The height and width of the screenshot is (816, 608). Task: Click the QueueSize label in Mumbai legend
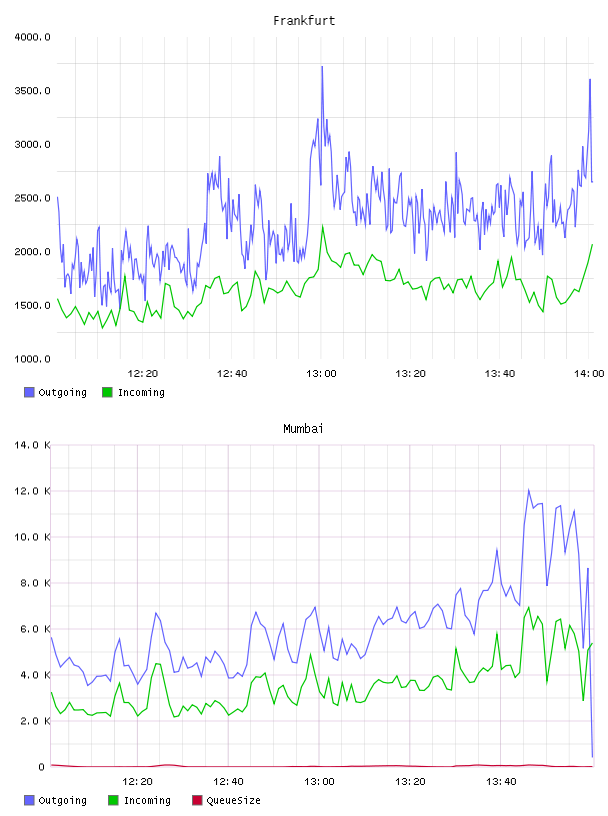click(x=233, y=800)
